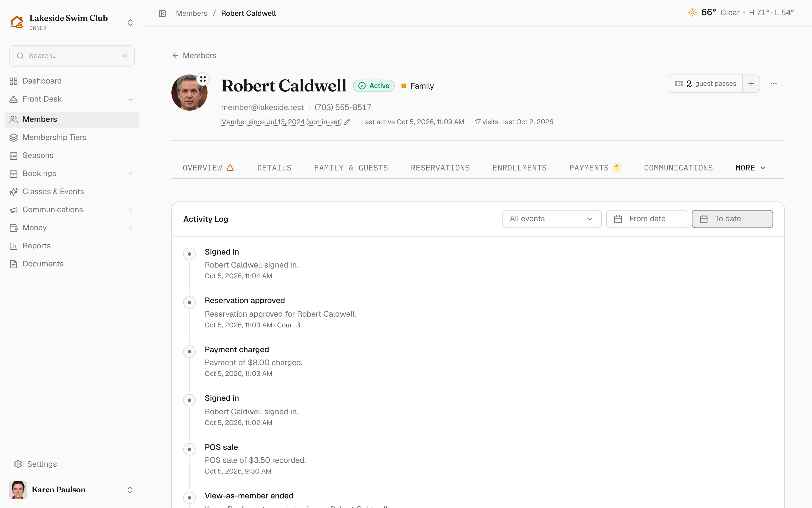Open the member QR code icon

(203, 79)
